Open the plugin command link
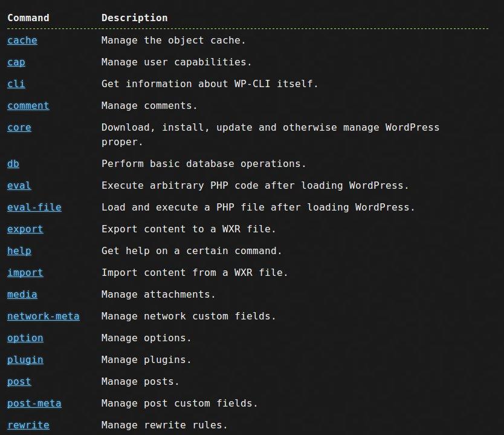 (x=25, y=360)
